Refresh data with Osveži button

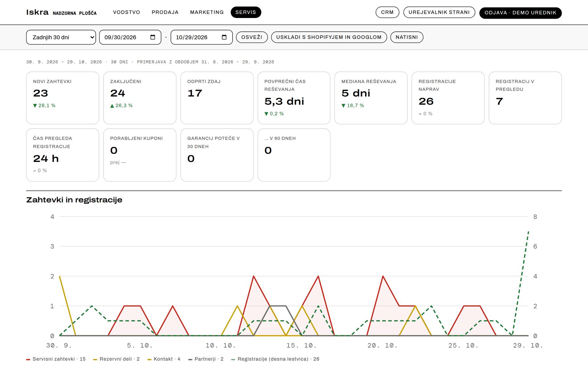[252, 37]
